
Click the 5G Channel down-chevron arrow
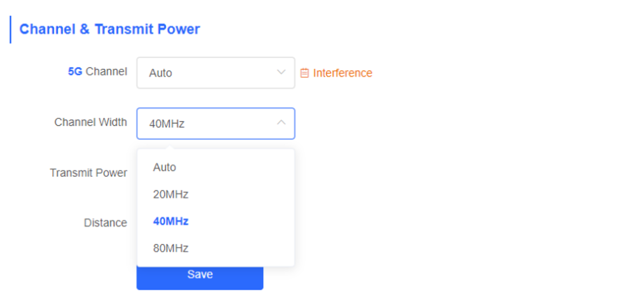pos(281,72)
